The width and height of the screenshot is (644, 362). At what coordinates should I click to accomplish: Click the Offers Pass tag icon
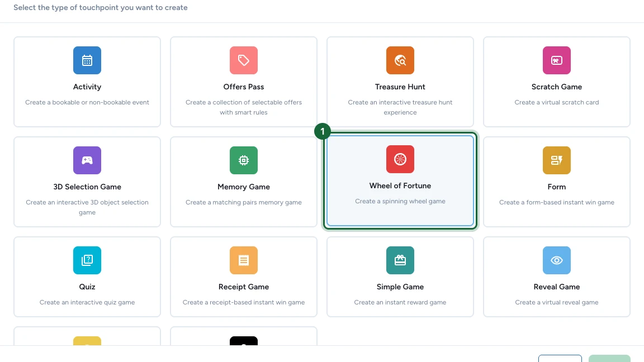tap(244, 60)
